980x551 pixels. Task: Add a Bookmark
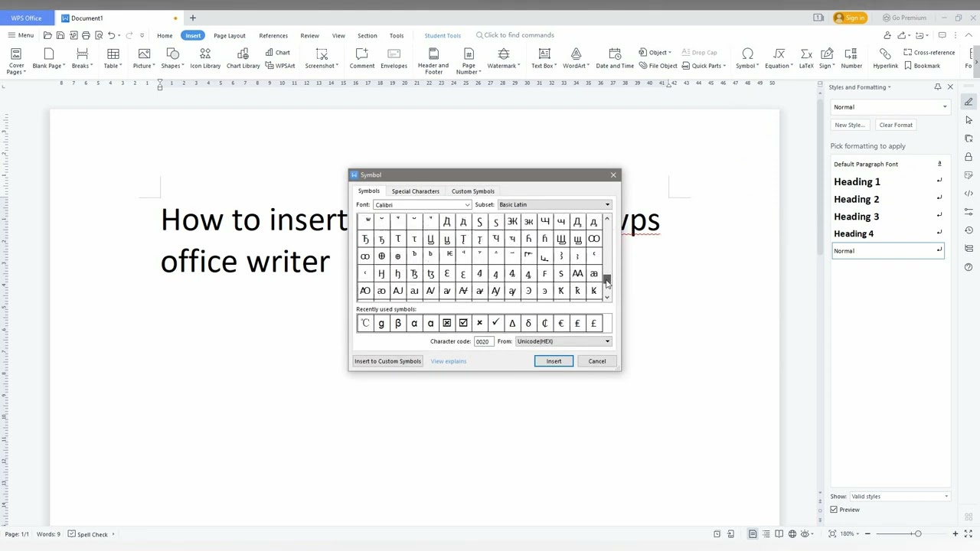[x=923, y=66]
